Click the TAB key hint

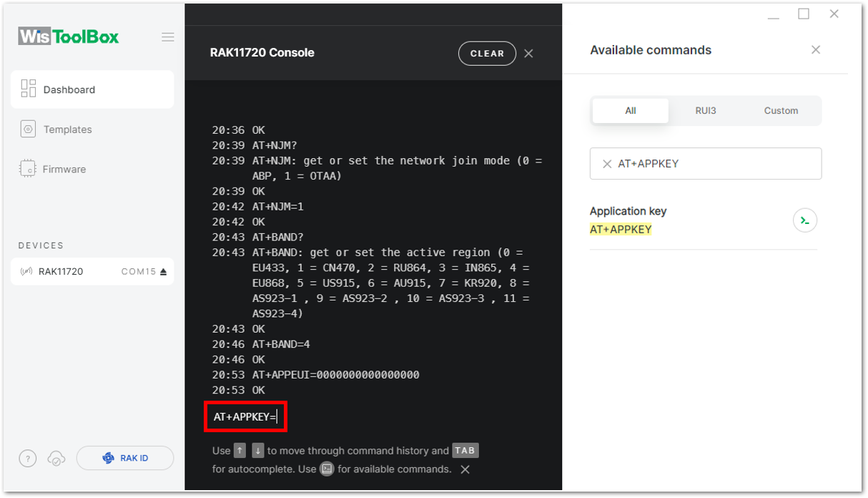tap(465, 451)
